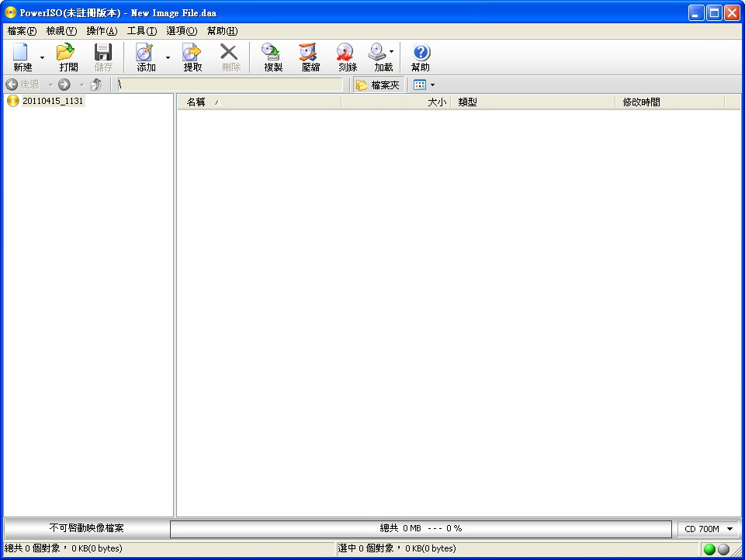Open the 檔案 (File) menu
Image resolution: width=745 pixels, height=560 pixels.
(x=22, y=31)
